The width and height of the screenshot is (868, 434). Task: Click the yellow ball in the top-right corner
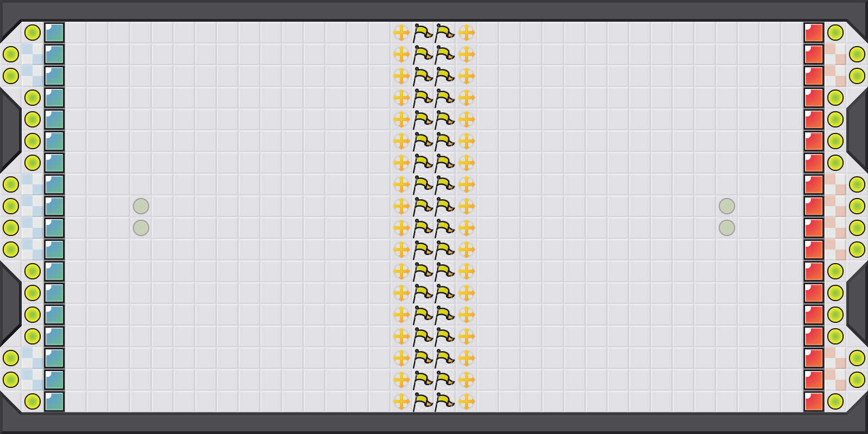coord(835,33)
